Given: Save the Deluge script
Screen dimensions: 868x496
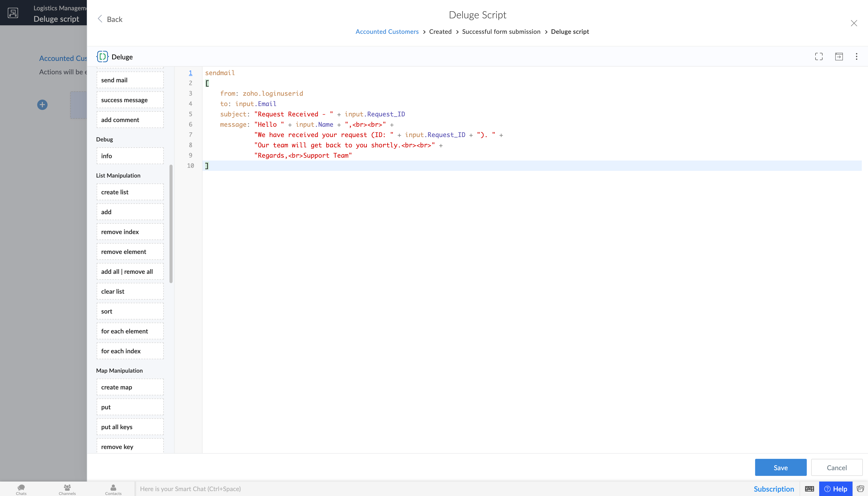Looking at the screenshot, I should pos(780,467).
